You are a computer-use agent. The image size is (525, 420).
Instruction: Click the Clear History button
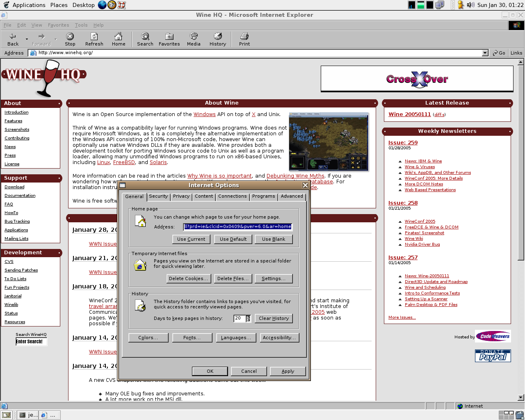click(274, 318)
